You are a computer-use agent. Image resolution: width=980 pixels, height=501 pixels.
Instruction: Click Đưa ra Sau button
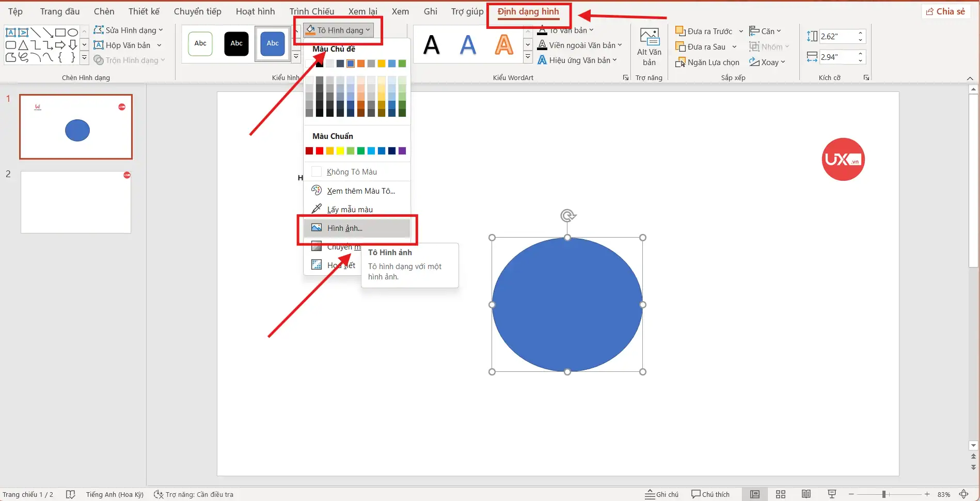(x=701, y=46)
